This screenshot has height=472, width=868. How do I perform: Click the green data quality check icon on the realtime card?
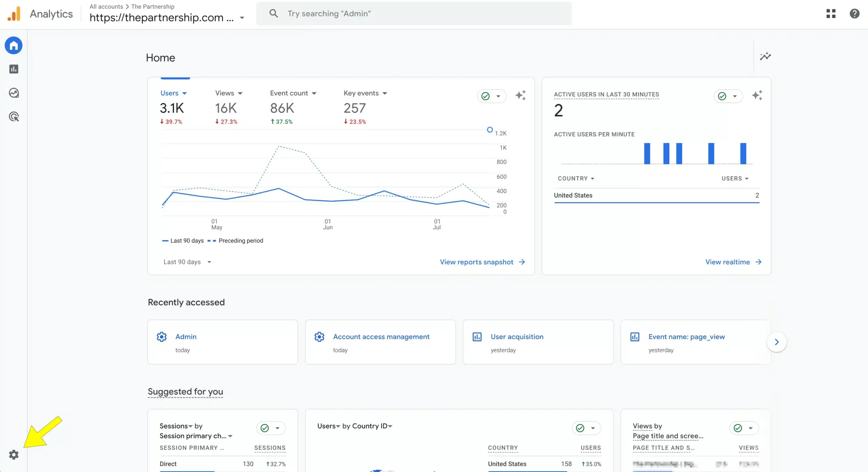point(722,96)
